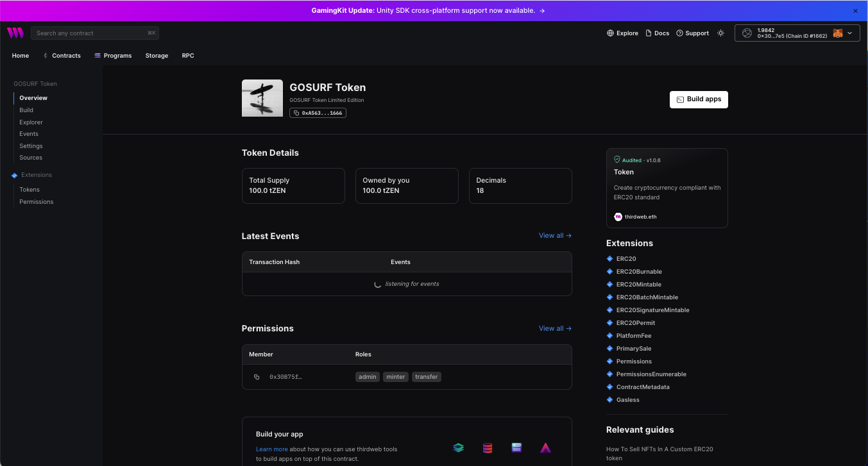Open Settings in sidebar

31,146
